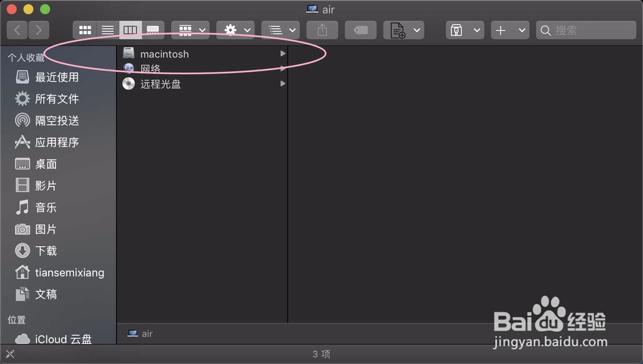Click the 下载 arrow icon
The image size is (643, 364).
(x=22, y=250)
